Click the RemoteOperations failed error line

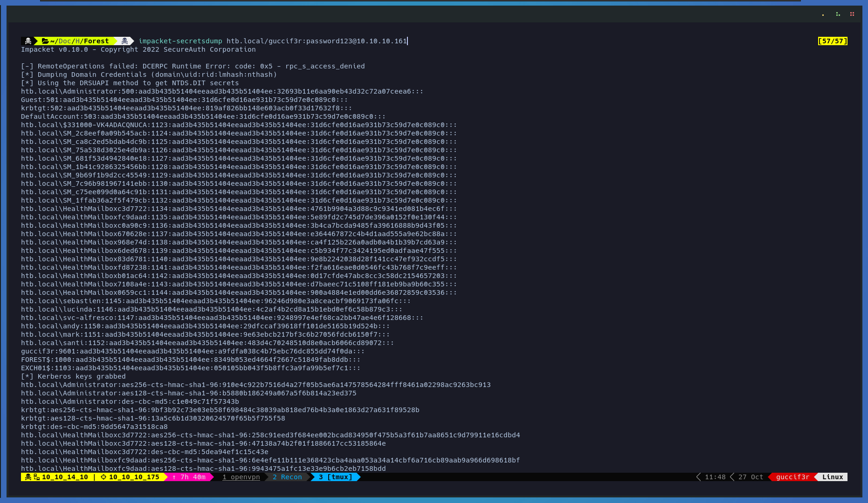pyautogui.click(x=193, y=66)
